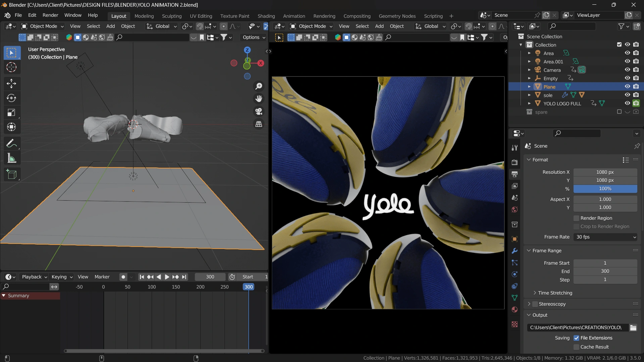Click the Blender logo menu icon

coord(7,15)
